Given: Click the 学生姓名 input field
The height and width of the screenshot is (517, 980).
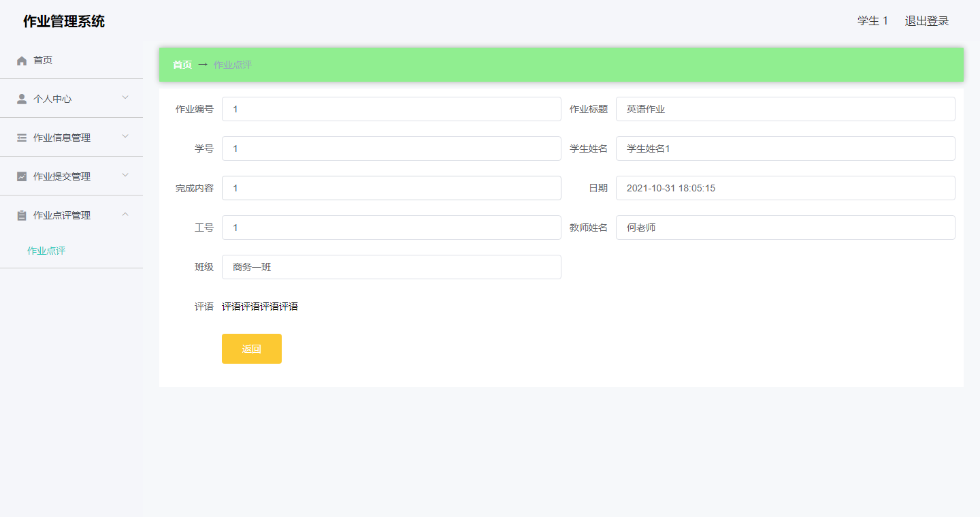Looking at the screenshot, I should point(785,148).
